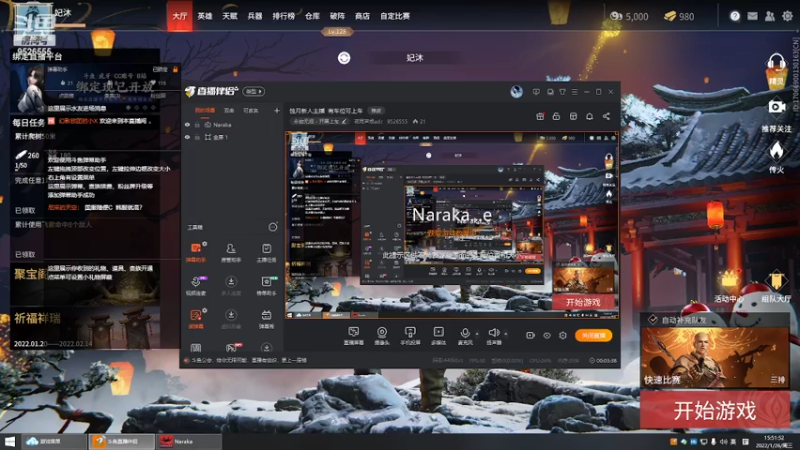Select the Naraka source row

(232, 124)
